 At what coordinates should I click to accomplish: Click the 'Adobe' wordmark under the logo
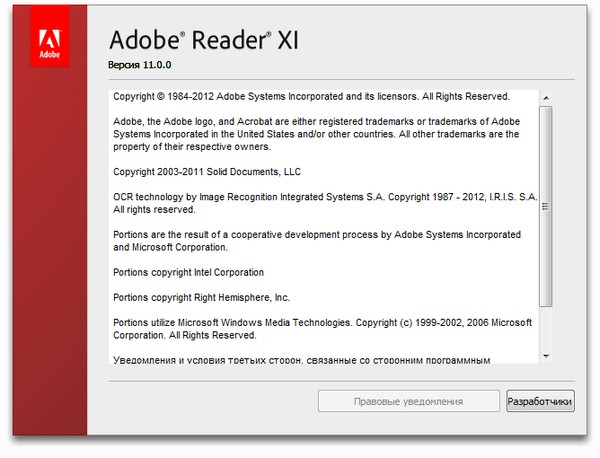[x=48, y=57]
